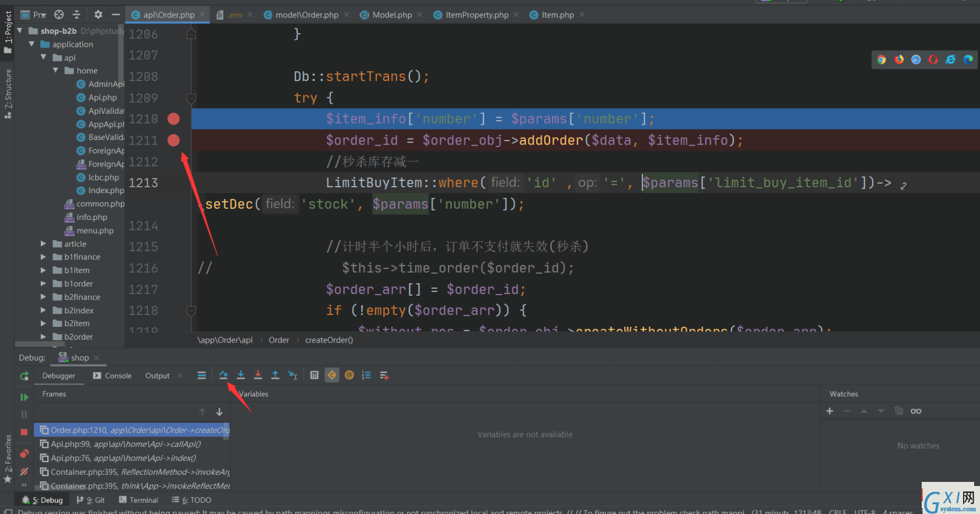Open the 9: Git tool window

[x=91, y=500]
